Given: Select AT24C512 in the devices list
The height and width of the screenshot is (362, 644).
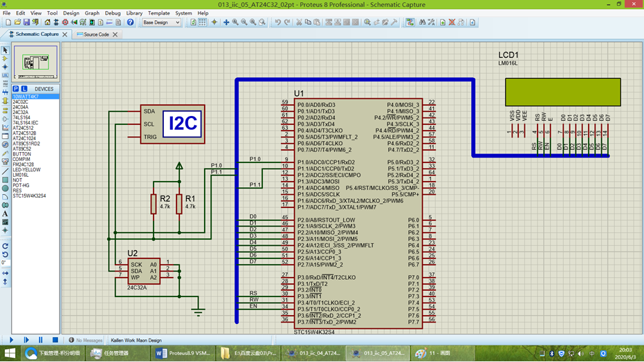Looking at the screenshot, I should (23, 128).
